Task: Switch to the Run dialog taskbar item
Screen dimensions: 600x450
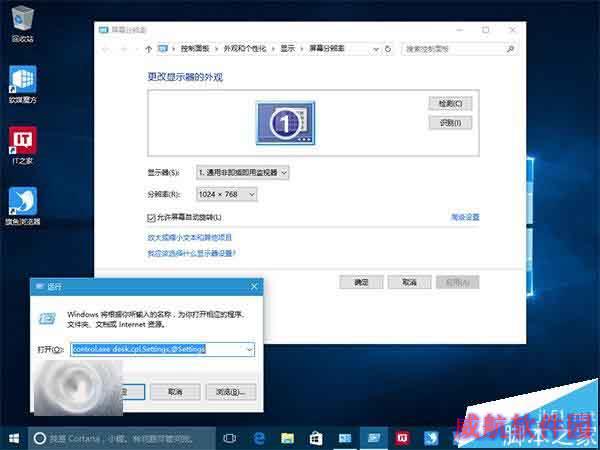Action: pyautogui.click(x=373, y=439)
